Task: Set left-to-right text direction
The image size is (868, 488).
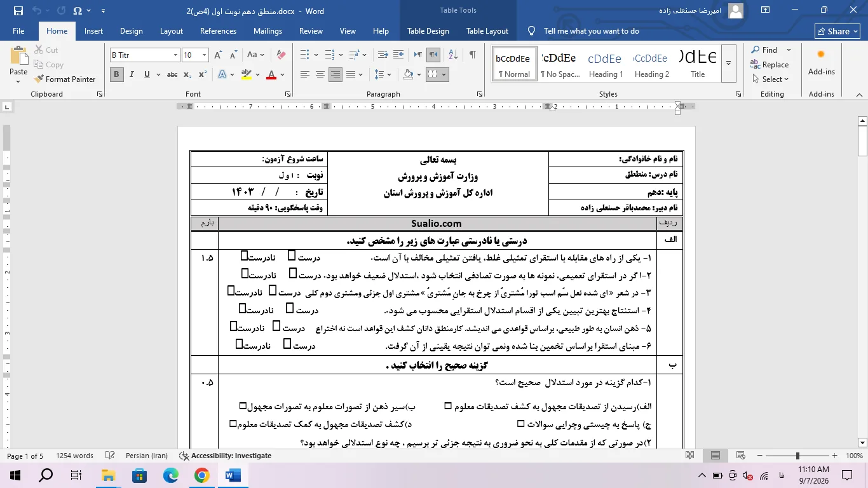Action: 417,55
